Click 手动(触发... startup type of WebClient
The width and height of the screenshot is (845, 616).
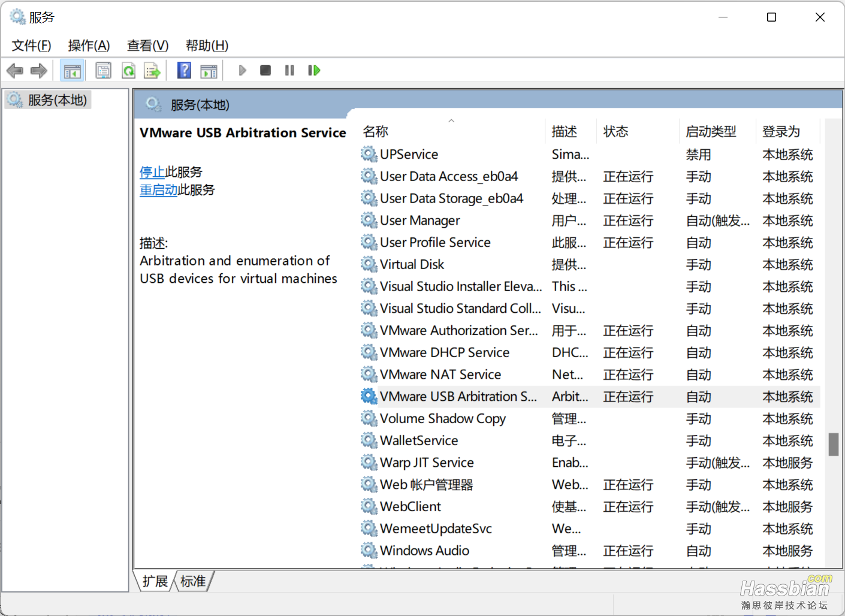[x=718, y=507]
